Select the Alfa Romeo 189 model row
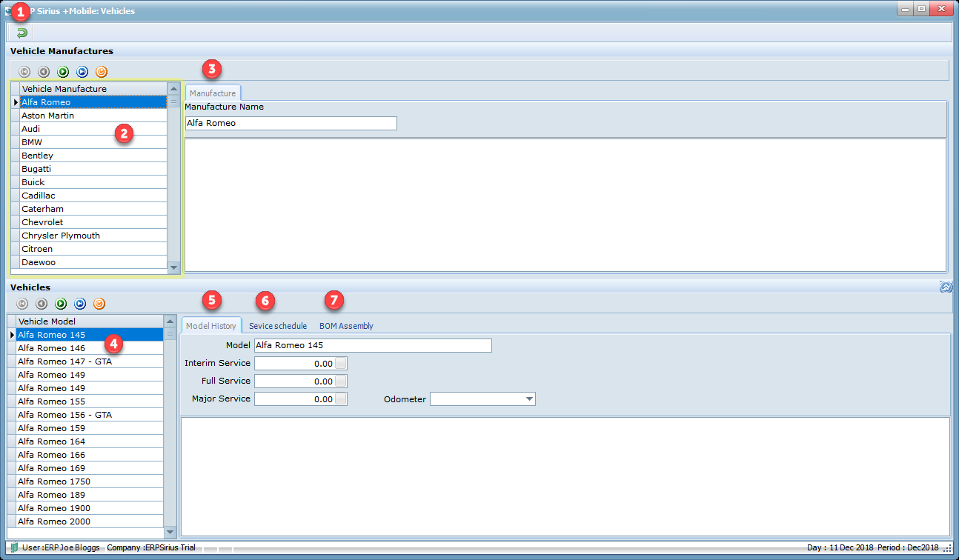 click(x=90, y=495)
